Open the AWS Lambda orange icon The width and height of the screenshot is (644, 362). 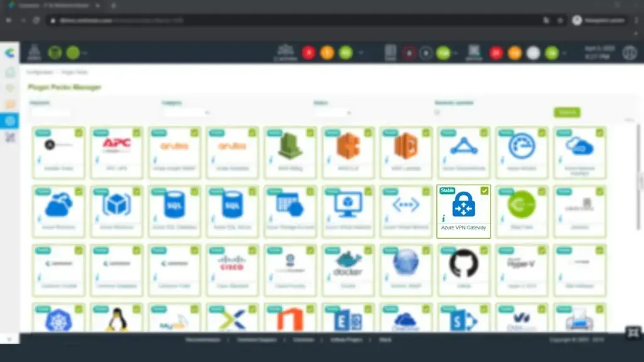pyautogui.click(x=406, y=146)
